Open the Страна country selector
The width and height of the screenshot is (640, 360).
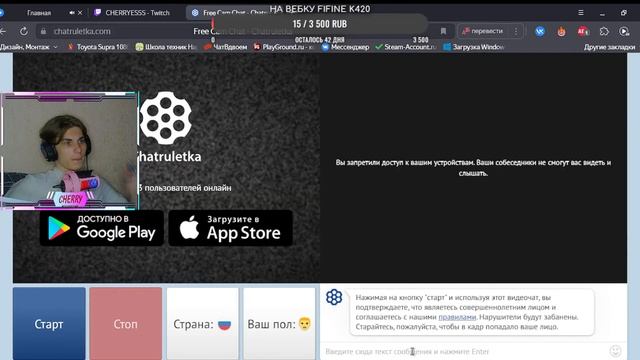(x=202, y=324)
